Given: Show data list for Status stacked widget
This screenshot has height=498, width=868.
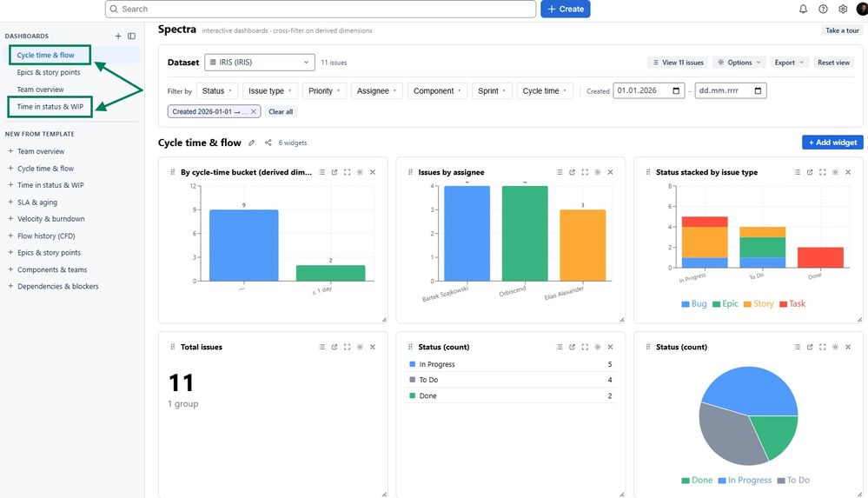Looking at the screenshot, I should [x=797, y=172].
